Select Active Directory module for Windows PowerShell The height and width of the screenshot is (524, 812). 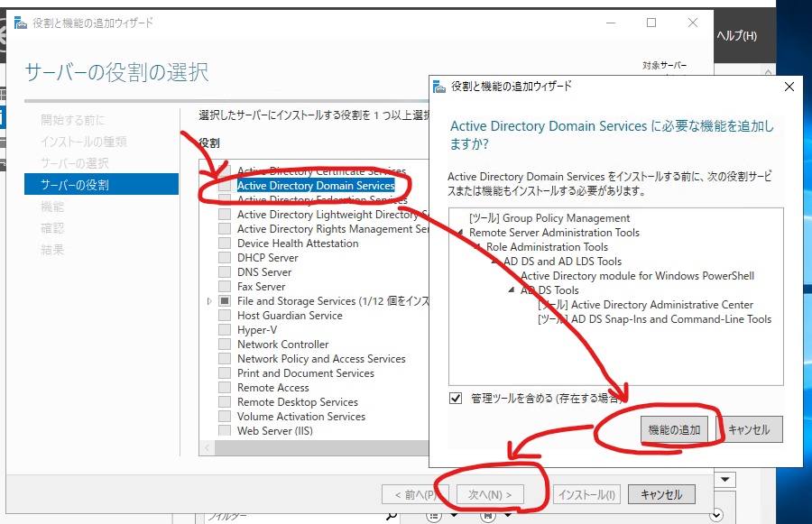638,276
